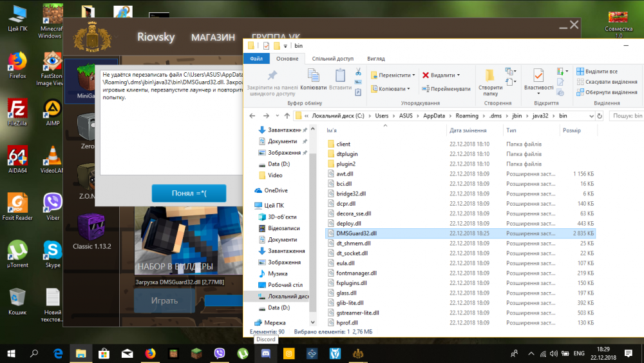Select the dtplugin folder

coord(347,153)
